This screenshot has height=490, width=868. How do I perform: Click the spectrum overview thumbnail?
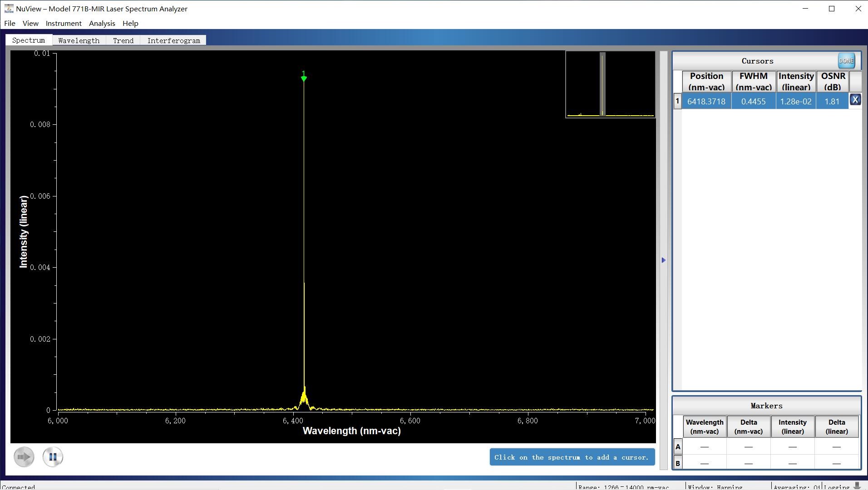point(611,84)
